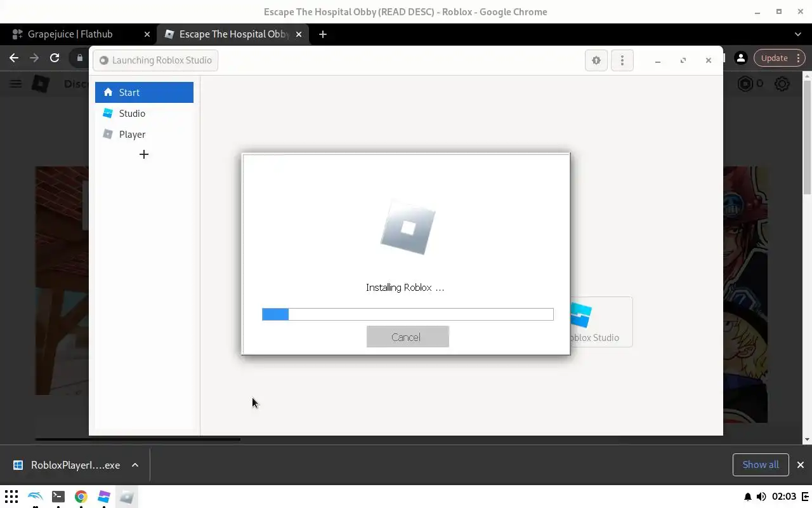Close the Escape The Hospital Obby tab

pyautogui.click(x=299, y=34)
